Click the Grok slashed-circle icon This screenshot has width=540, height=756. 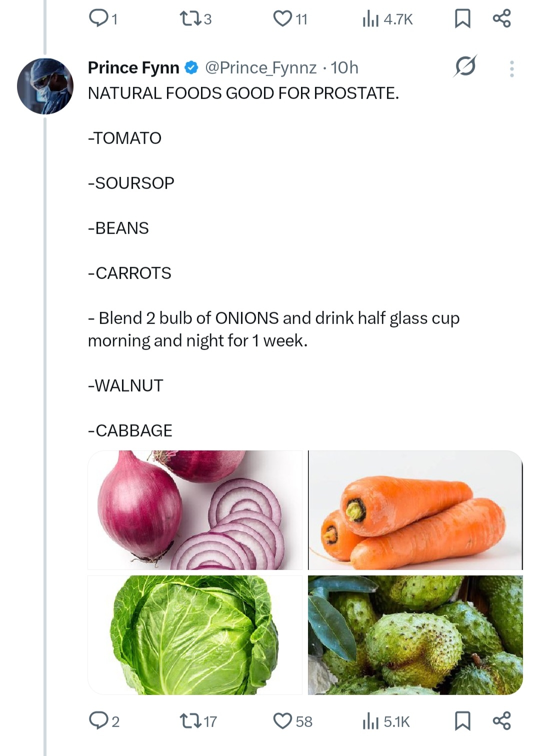[x=465, y=66]
